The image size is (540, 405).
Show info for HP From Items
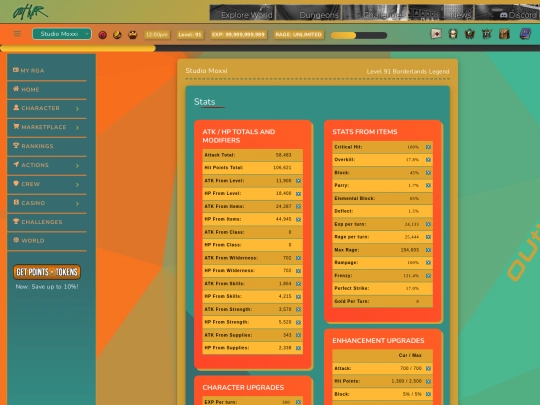[x=298, y=219]
